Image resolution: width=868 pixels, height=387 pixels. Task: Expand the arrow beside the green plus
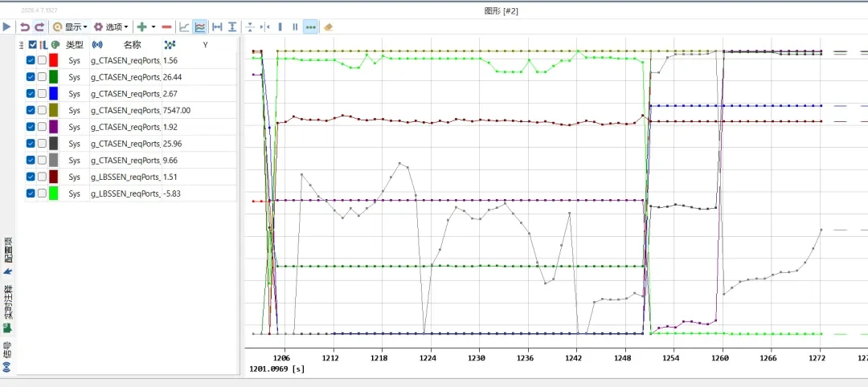[154, 26]
